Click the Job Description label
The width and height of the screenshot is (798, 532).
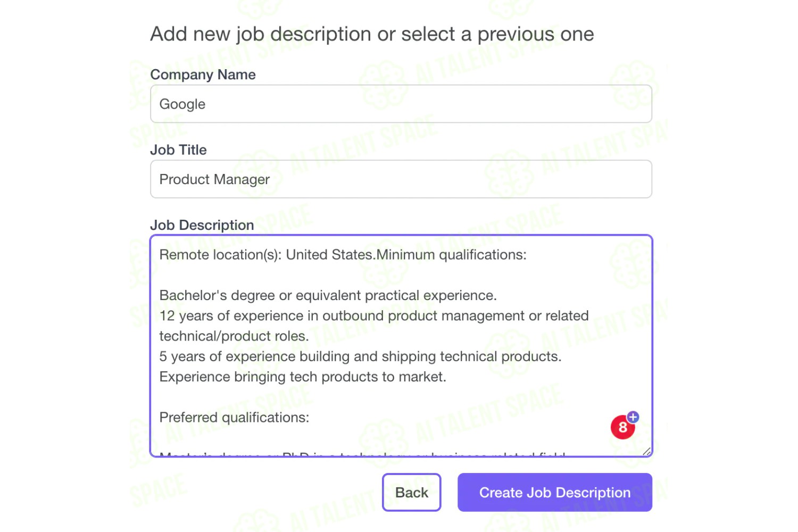pos(202,225)
